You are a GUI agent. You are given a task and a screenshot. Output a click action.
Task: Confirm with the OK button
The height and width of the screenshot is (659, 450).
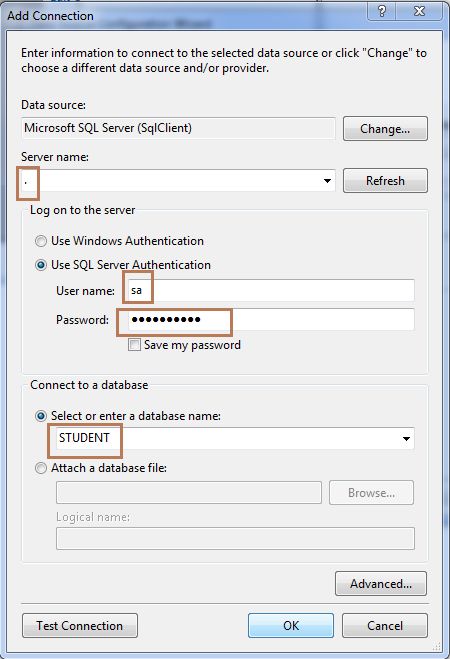click(x=291, y=625)
